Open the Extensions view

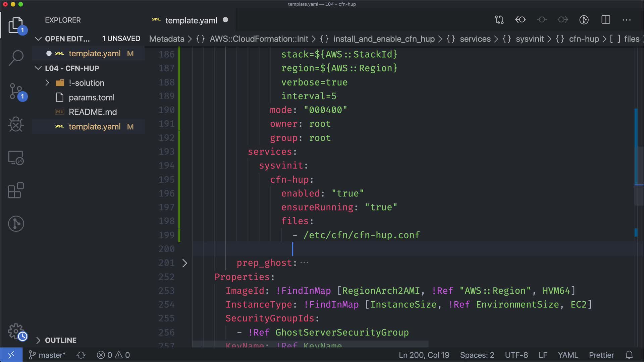(16, 191)
